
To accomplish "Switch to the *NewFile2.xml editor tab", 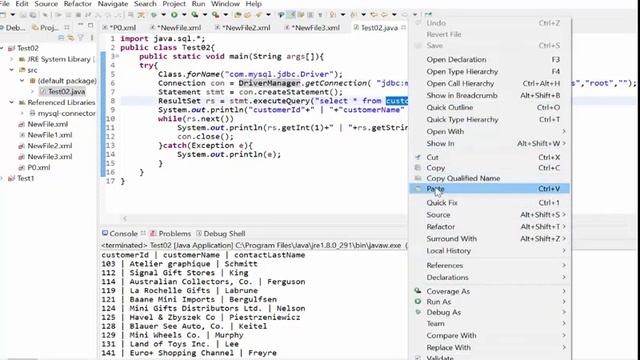I will click(x=242, y=28).
